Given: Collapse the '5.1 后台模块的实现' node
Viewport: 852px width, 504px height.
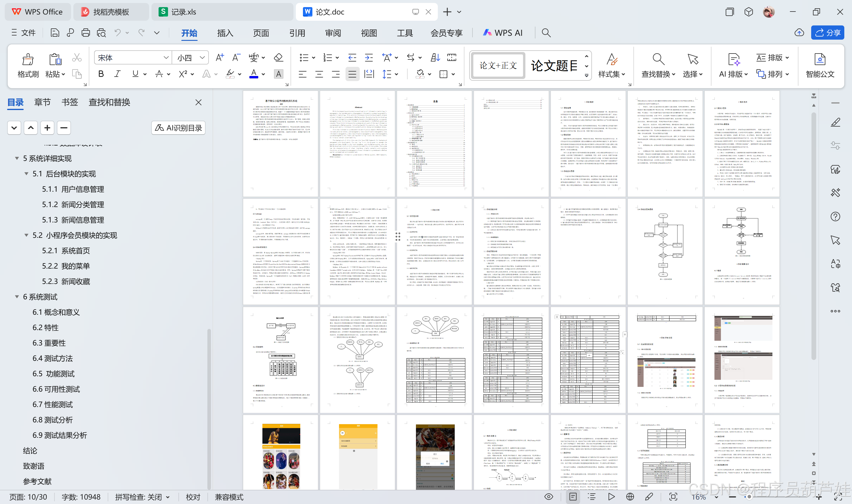Looking at the screenshot, I should pos(26,174).
